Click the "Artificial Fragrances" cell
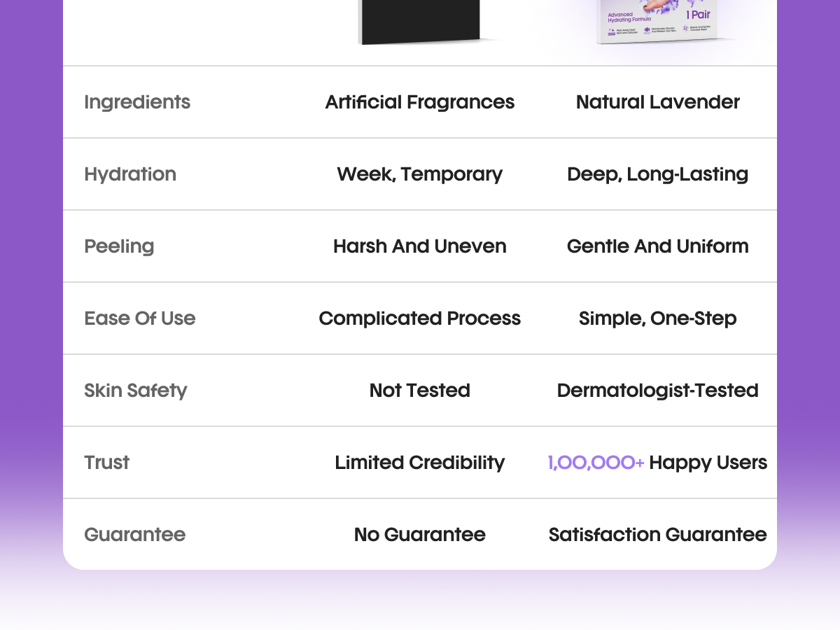The width and height of the screenshot is (840, 630). coord(420,102)
